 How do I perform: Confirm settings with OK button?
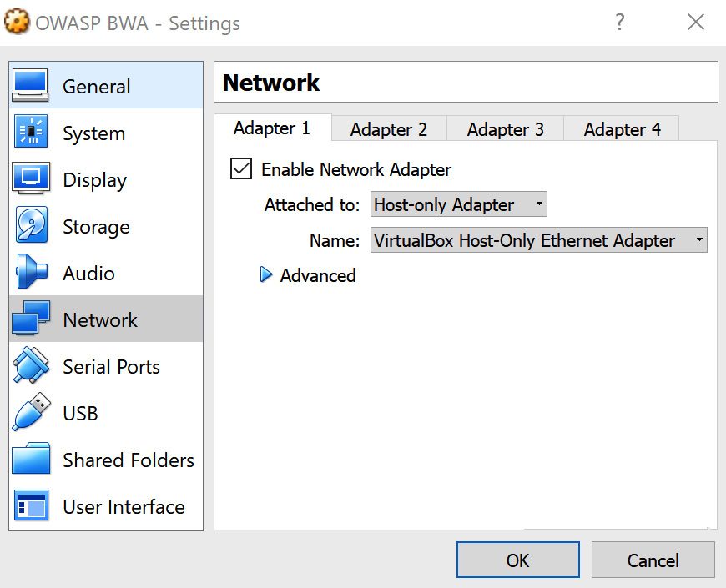[x=517, y=560]
